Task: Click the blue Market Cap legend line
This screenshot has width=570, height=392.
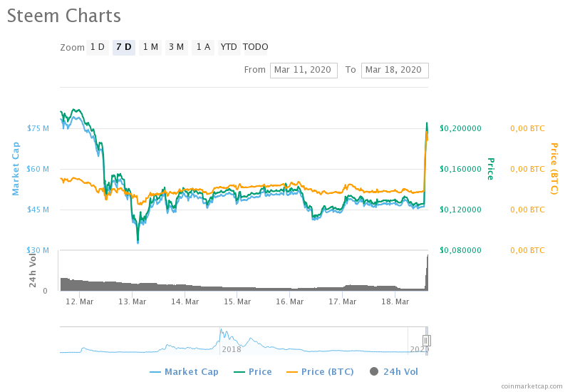Action: (155, 372)
